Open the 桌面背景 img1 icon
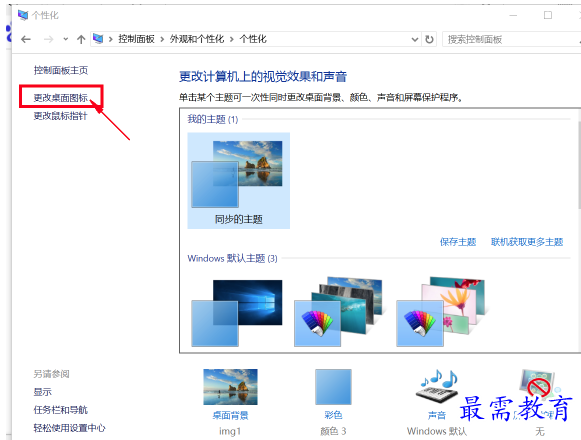This screenshot has width=581, height=440. 230,387
